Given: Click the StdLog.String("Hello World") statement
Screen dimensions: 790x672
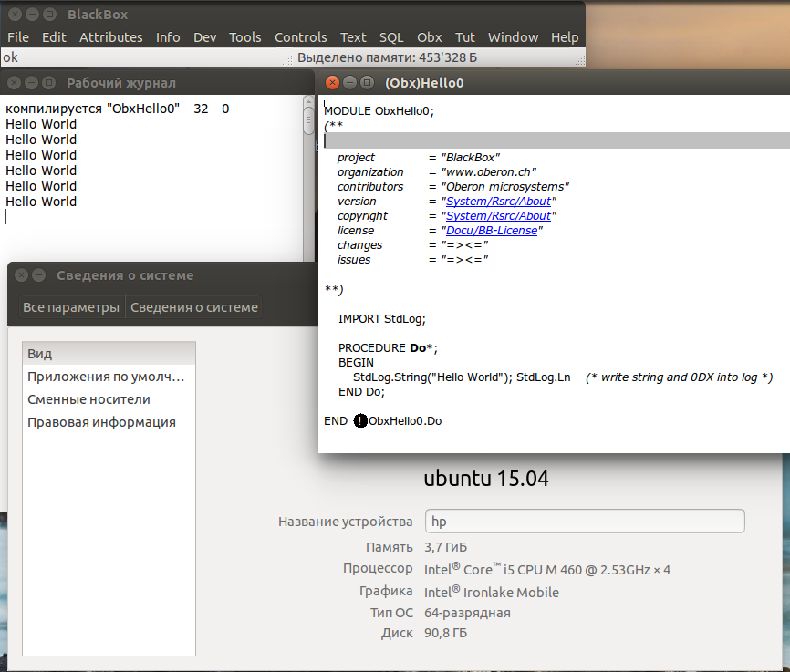Looking at the screenshot, I should coord(431,377).
